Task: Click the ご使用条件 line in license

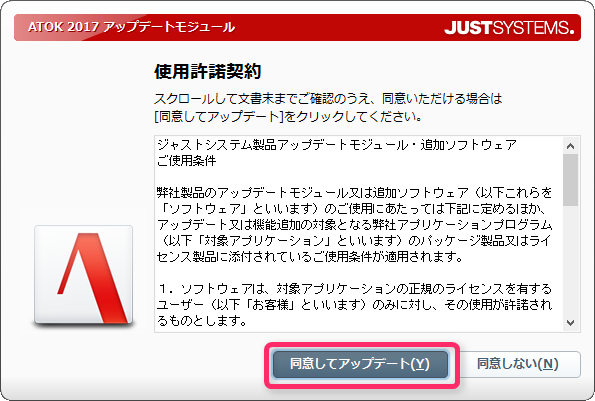Action: 187,161
